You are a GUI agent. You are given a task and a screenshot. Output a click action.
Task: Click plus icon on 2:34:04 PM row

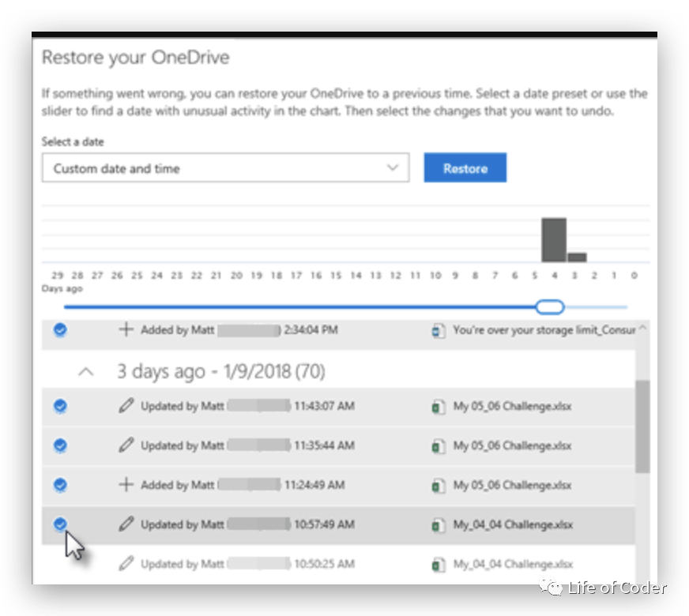(x=126, y=329)
